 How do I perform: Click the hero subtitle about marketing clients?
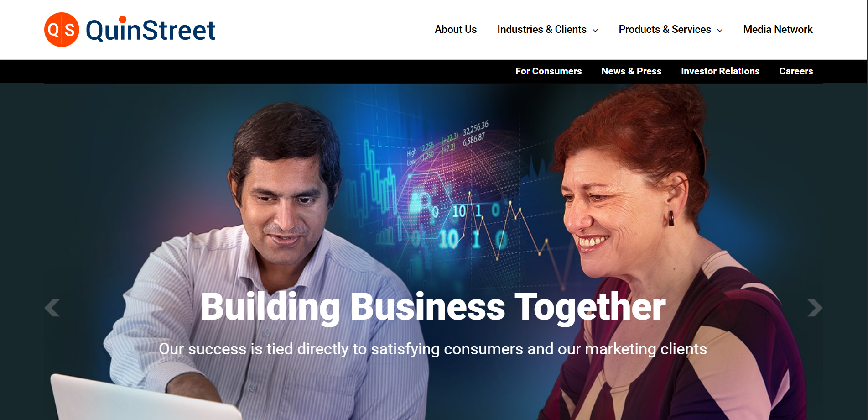coord(433,349)
